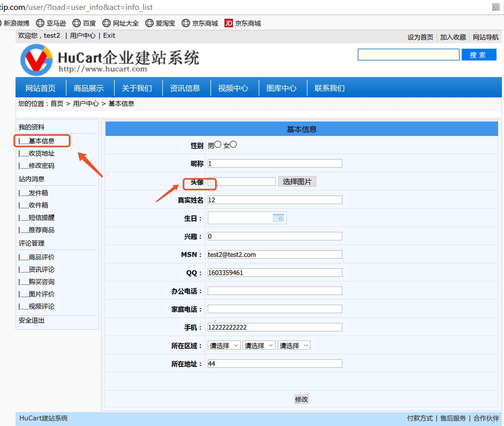Click 网站导航 link

[x=486, y=37]
